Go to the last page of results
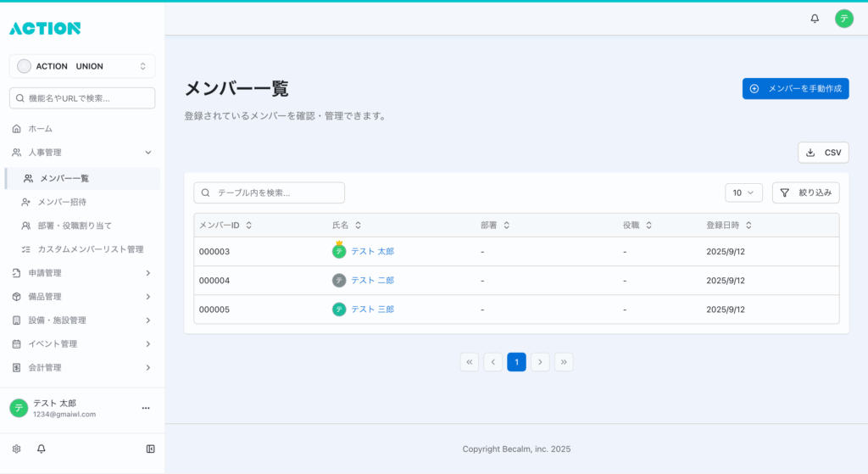Viewport: 868px width, 474px height. pyautogui.click(x=564, y=362)
